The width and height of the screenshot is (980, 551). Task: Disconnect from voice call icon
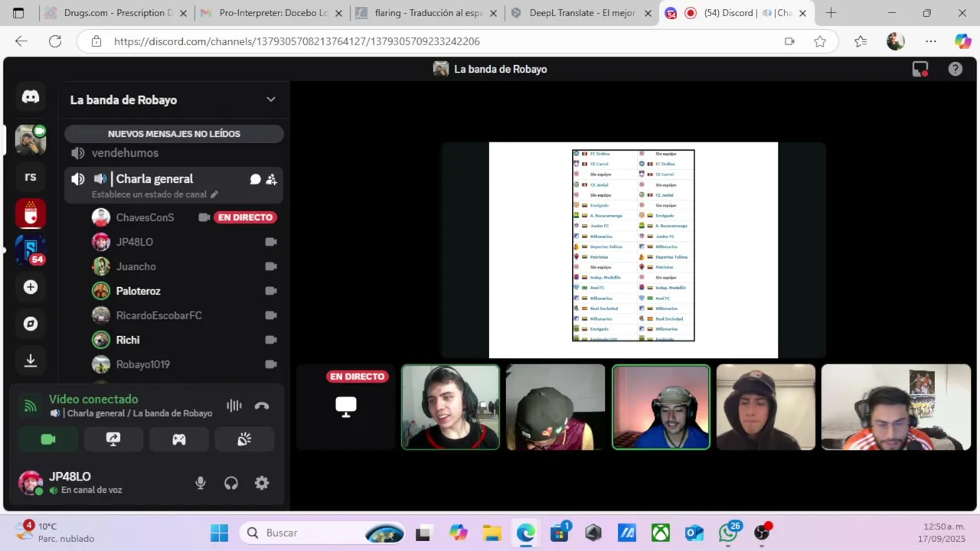[262, 406]
